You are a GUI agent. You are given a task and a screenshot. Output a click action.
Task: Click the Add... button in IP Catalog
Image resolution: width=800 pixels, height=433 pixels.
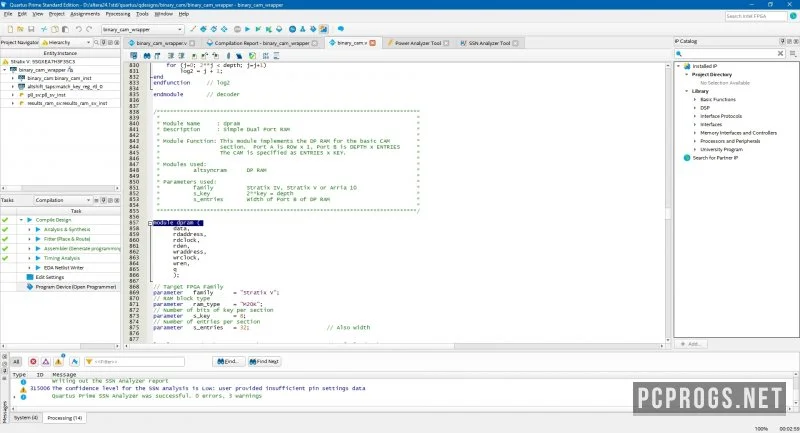pyautogui.click(x=691, y=344)
